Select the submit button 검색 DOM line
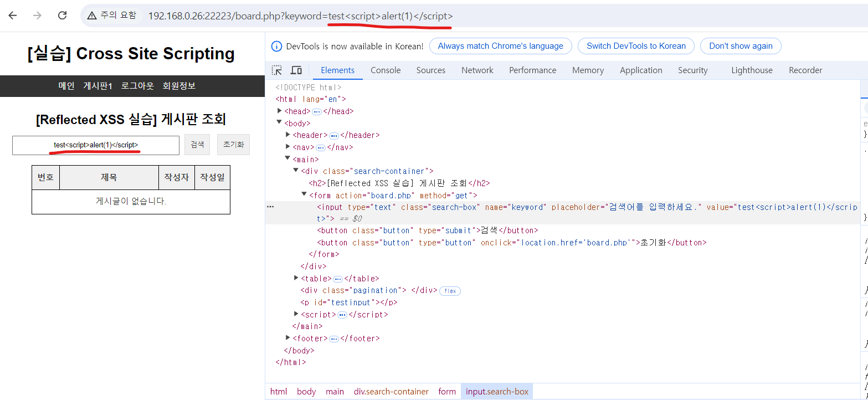The width and height of the screenshot is (868, 400). point(427,230)
